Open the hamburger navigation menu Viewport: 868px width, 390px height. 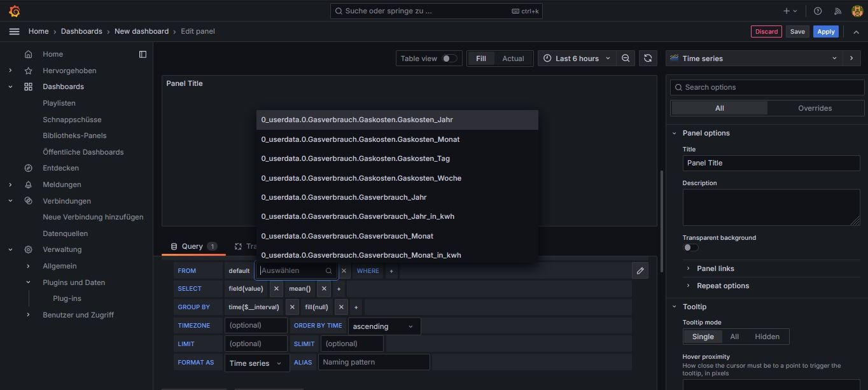pos(14,31)
